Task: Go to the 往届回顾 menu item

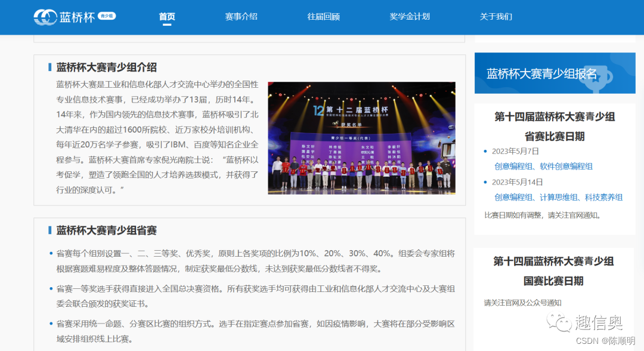Action: tap(323, 17)
